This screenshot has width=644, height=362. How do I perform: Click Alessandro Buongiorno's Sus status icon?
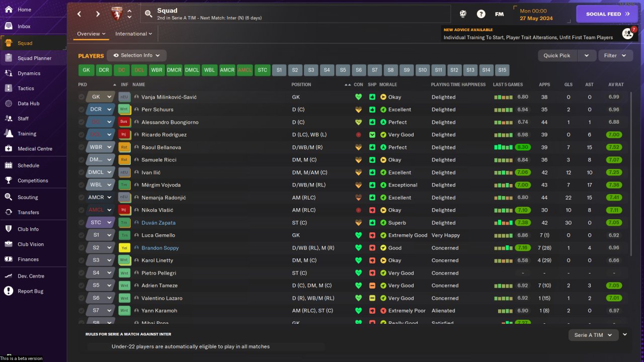(124, 122)
